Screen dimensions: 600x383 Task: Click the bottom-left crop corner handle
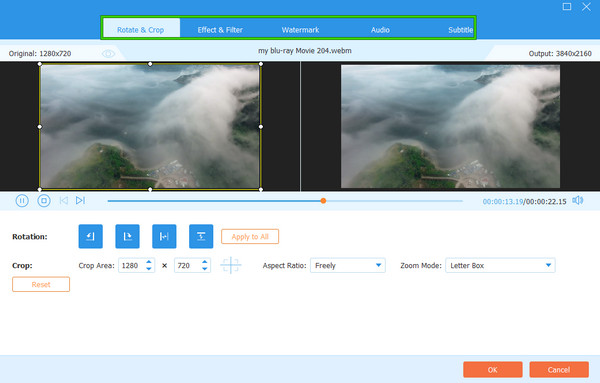coord(40,189)
